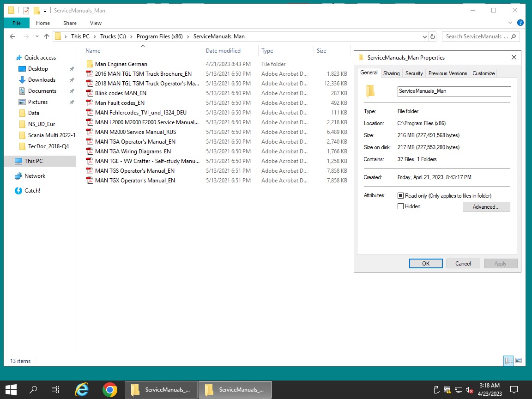Click PDF icon of 2016 MAN TGL TGM Truck Brochure_EN

(90, 73)
